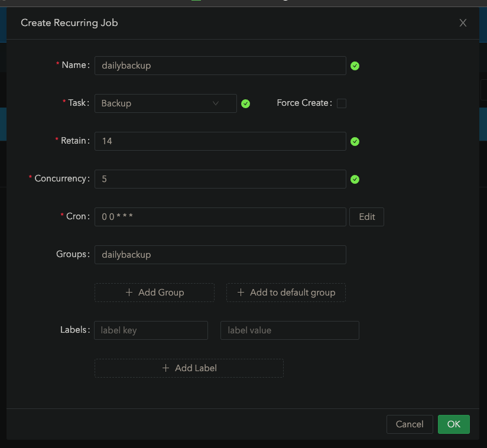Enable the Force Create checkbox
Viewport: 487px width, 448px height.
point(342,103)
